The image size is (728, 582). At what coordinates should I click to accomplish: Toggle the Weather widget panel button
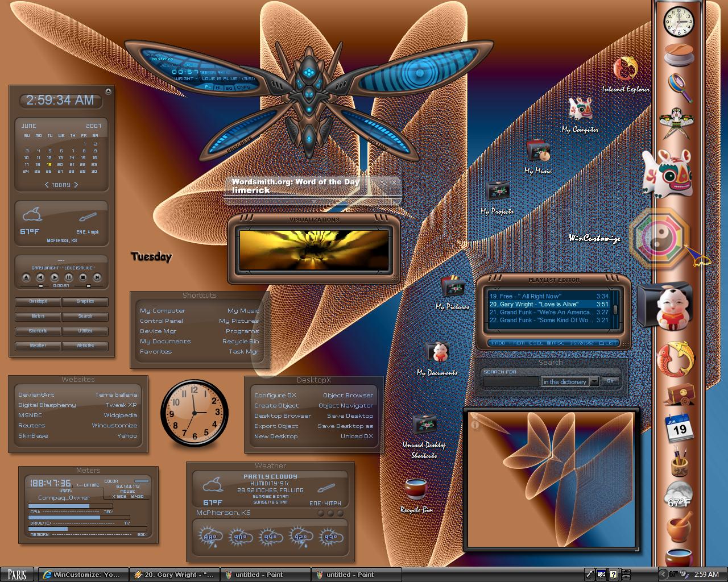pyautogui.click(x=38, y=346)
